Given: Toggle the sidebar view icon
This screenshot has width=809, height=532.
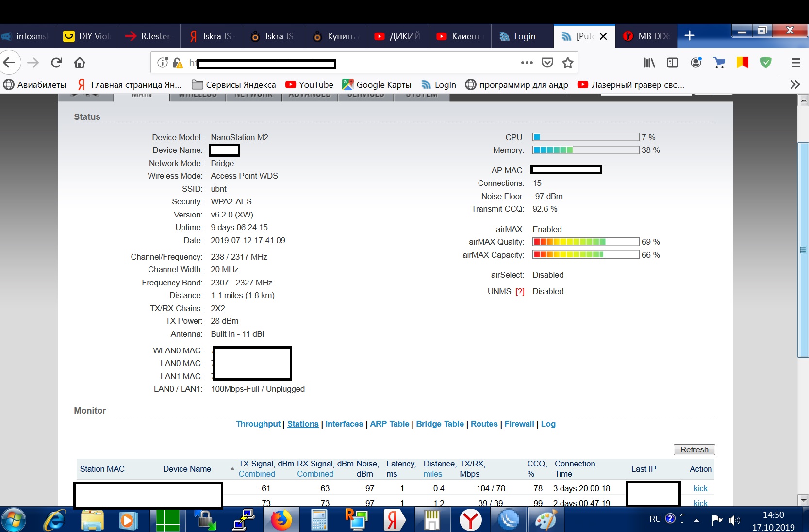Looking at the screenshot, I should [x=673, y=63].
